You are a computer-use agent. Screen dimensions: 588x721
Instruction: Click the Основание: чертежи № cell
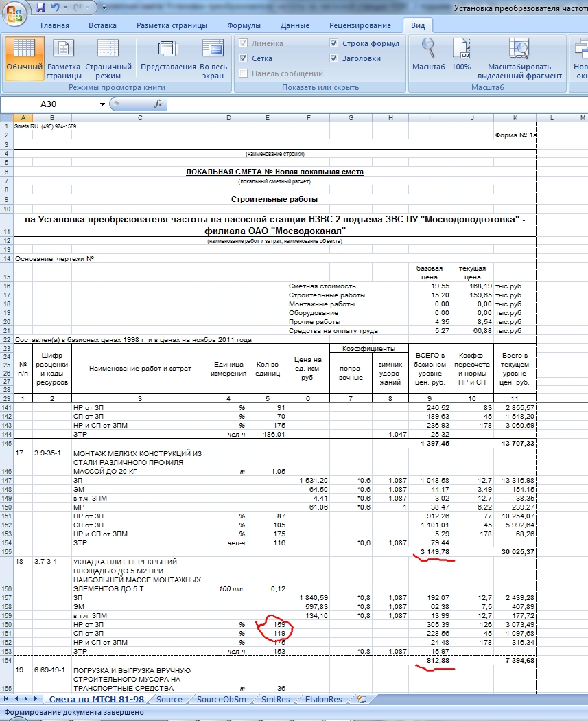tap(55, 259)
